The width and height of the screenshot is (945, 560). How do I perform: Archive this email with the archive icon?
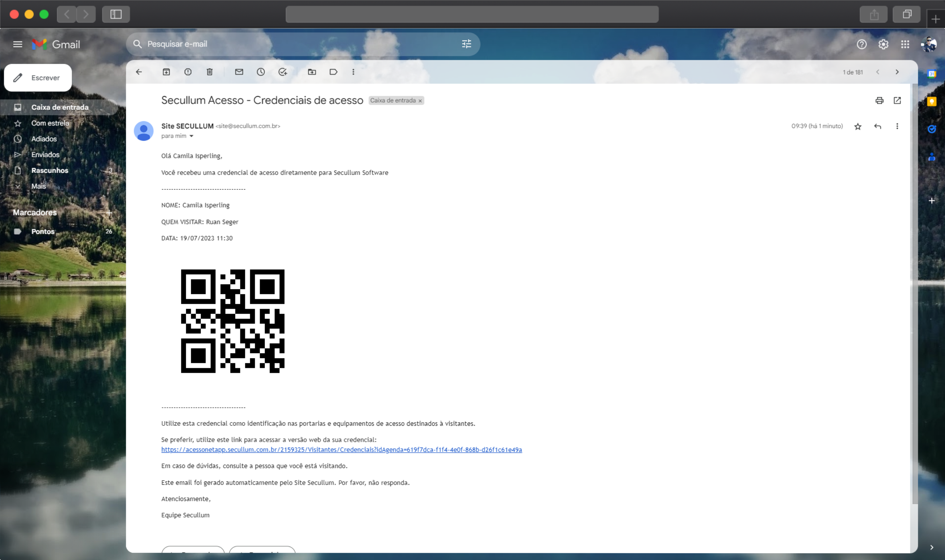pyautogui.click(x=166, y=72)
